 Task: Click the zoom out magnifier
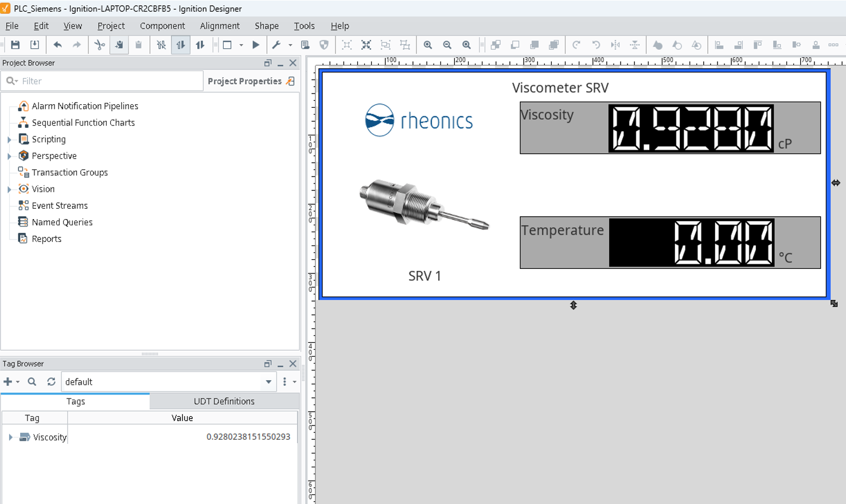[447, 45]
